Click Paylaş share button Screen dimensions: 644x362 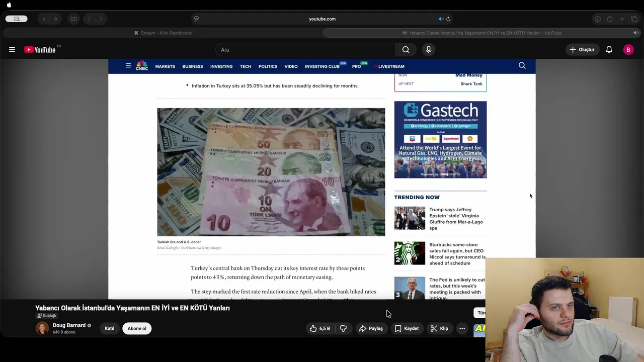coord(371,329)
